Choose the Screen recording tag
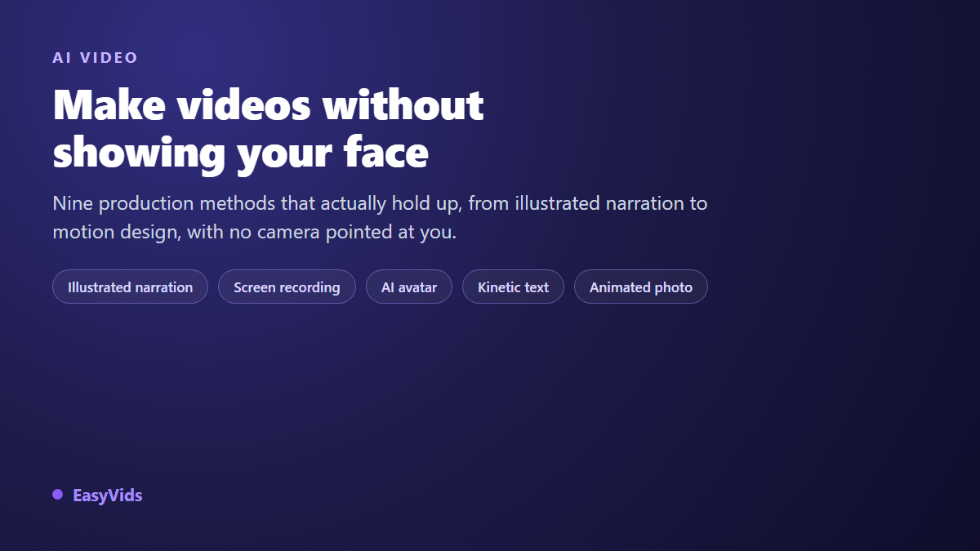The height and width of the screenshot is (551, 980). (287, 287)
